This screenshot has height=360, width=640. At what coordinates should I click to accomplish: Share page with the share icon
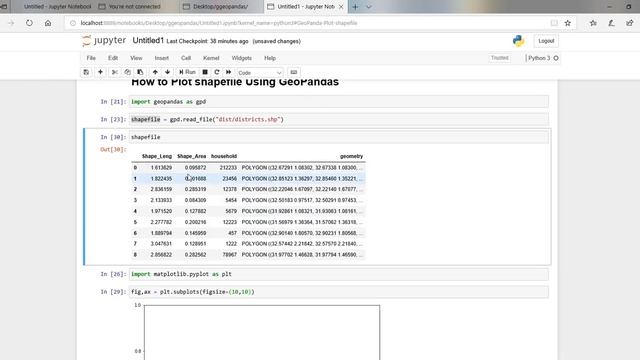pos(629,23)
